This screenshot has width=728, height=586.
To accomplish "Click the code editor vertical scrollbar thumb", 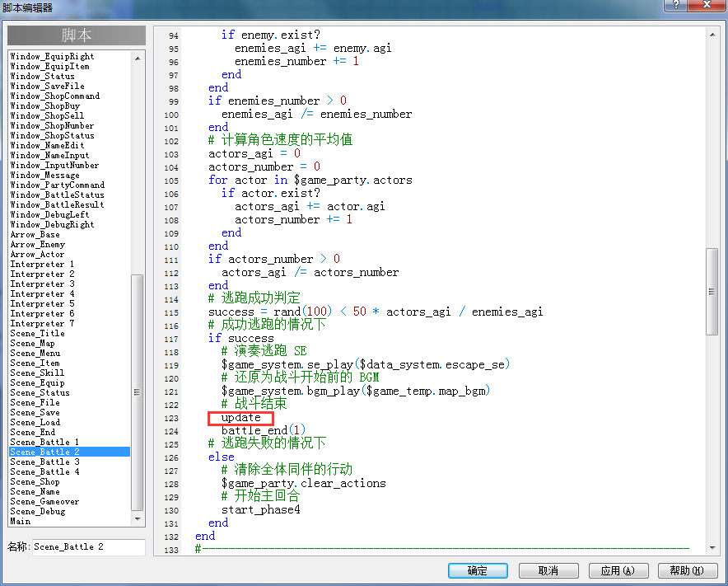I will coord(712,292).
